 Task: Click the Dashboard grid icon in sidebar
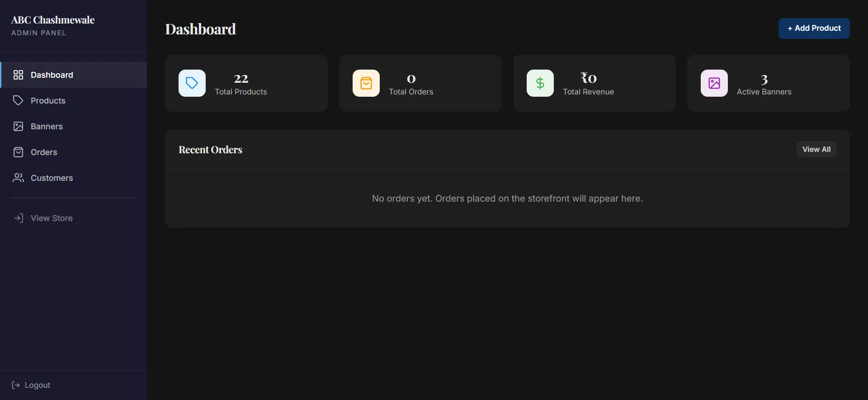pyautogui.click(x=18, y=75)
